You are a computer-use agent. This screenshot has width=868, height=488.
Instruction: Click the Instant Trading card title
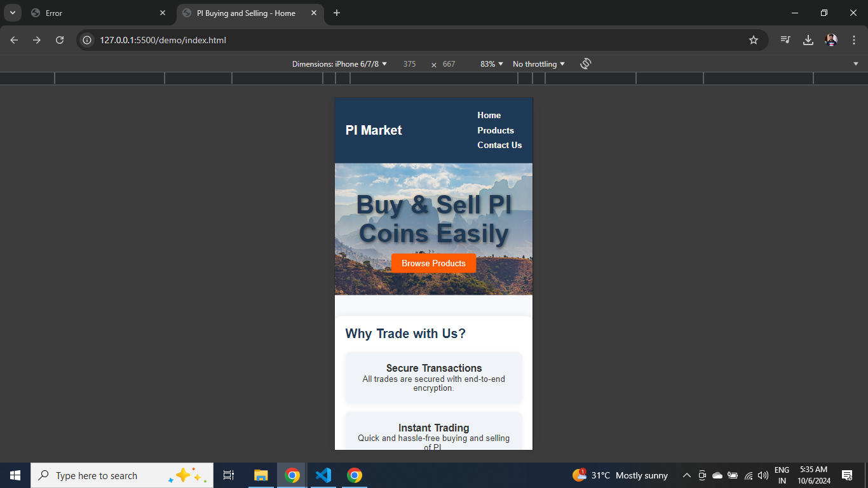(434, 428)
